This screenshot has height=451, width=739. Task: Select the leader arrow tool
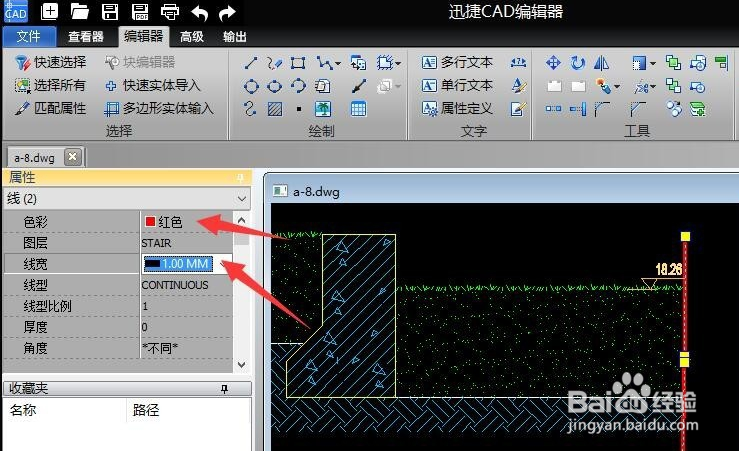359,86
